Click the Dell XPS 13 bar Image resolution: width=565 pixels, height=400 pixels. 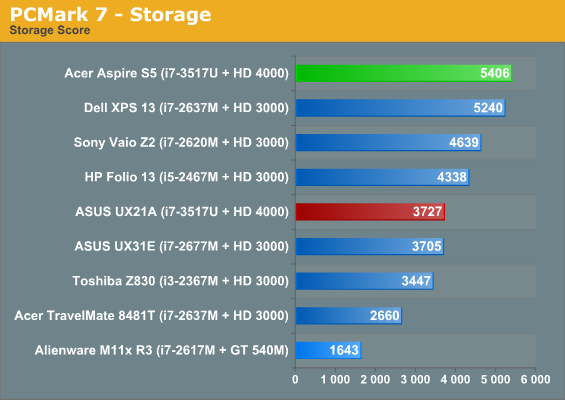tap(401, 108)
